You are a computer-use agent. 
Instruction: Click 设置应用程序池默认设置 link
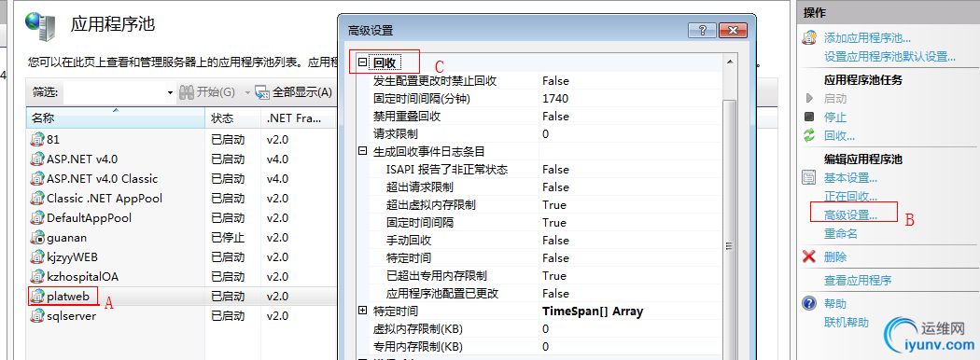[x=890, y=56]
